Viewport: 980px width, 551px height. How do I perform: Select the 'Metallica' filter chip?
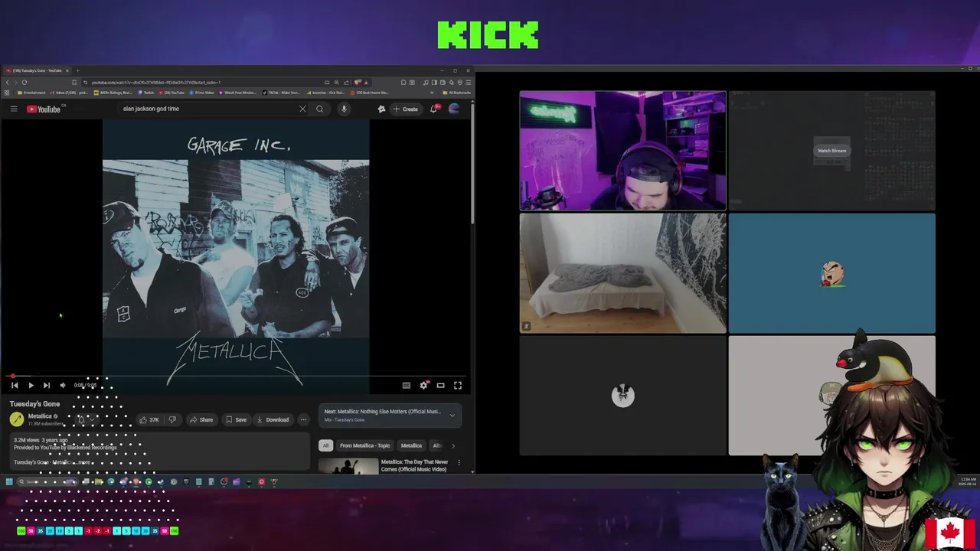click(411, 445)
